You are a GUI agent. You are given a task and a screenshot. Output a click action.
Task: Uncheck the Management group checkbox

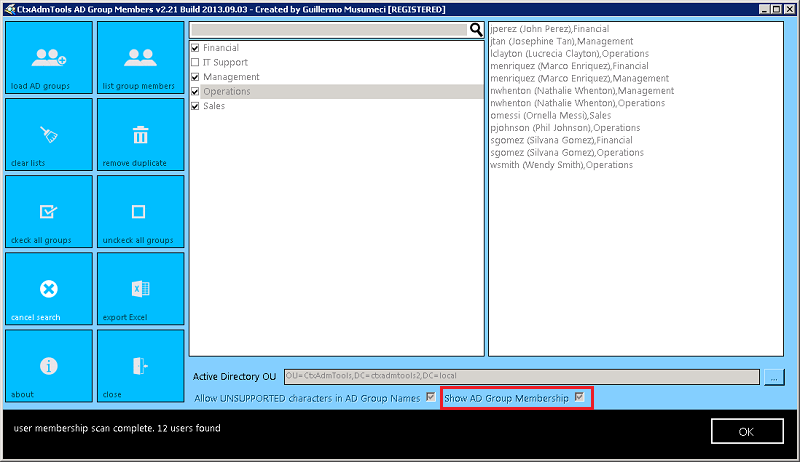click(x=195, y=77)
